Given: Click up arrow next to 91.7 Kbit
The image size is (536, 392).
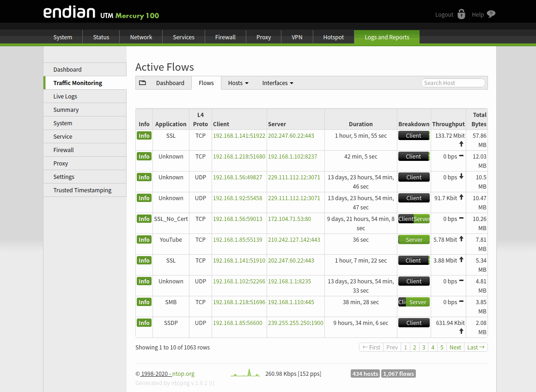Looking at the screenshot, I should tap(461, 197).
